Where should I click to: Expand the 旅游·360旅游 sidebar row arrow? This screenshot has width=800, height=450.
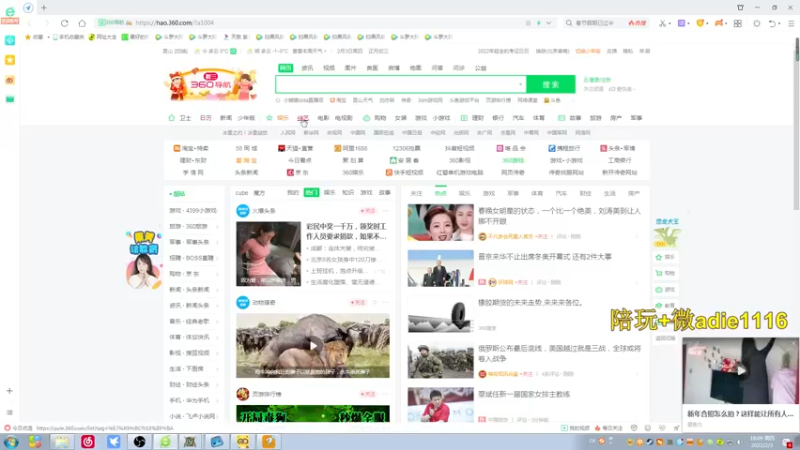(217, 227)
